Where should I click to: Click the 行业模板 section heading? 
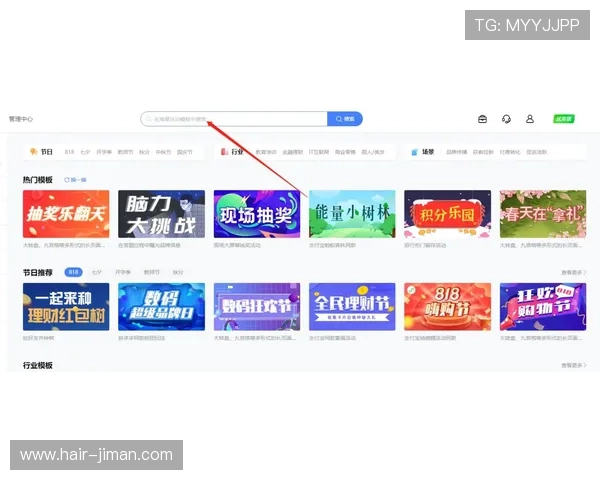click(38, 365)
